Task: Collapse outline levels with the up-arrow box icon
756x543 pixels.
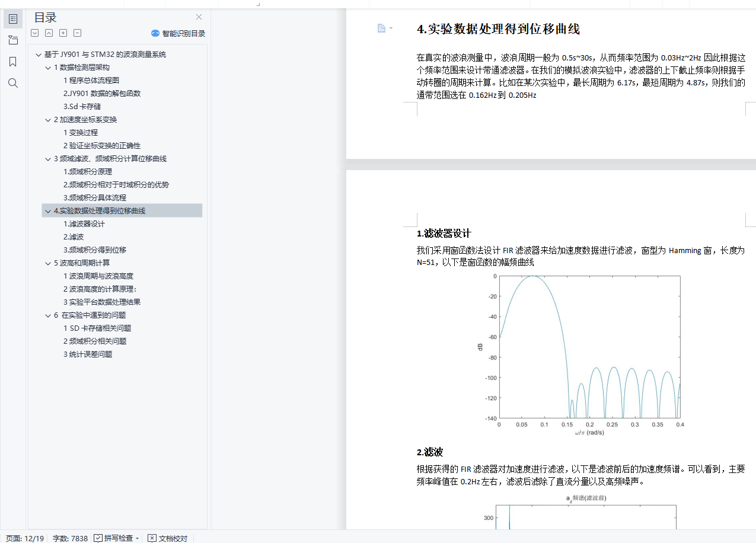Action: 49,33
